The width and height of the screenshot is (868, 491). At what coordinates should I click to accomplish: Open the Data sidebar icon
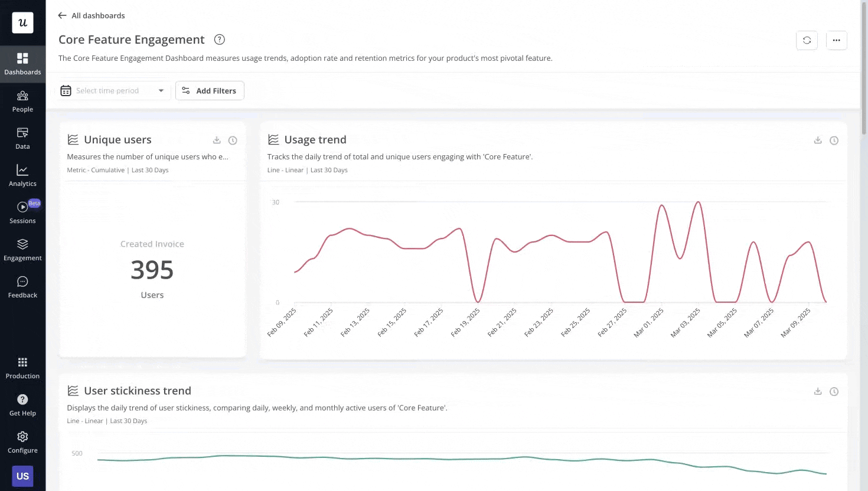point(22,138)
